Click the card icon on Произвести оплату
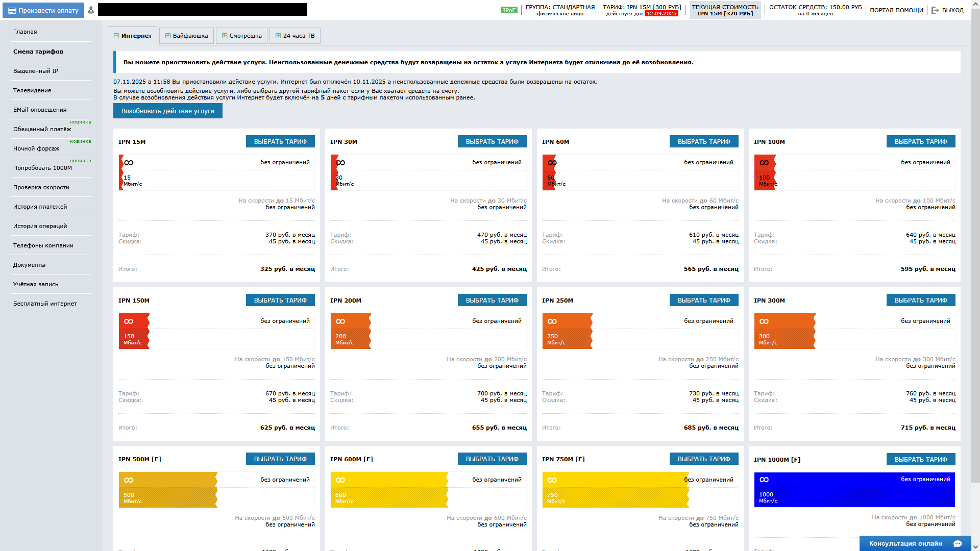 (12, 10)
